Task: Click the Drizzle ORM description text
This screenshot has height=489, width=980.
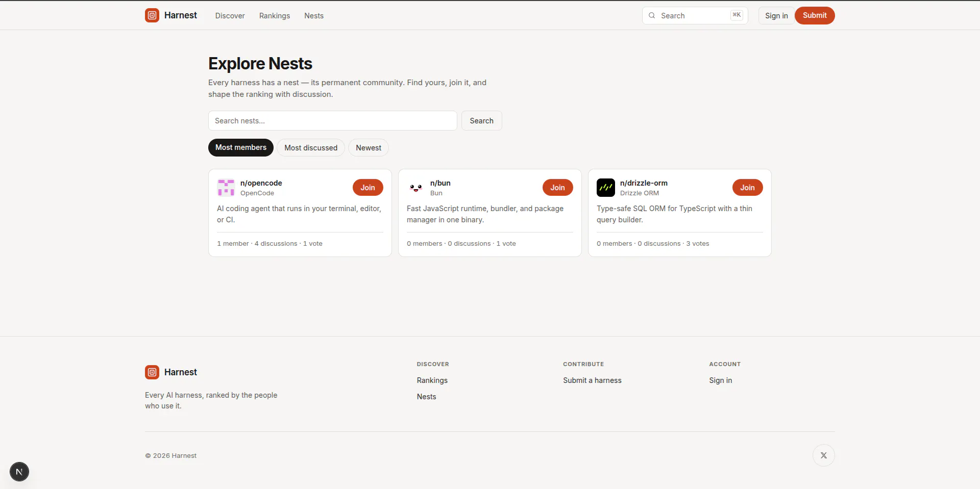Action: (674, 214)
